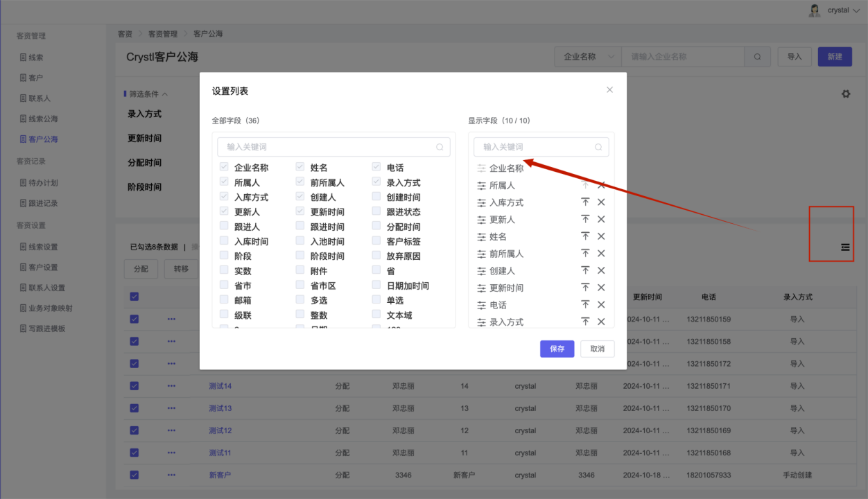This screenshot has width=868, height=499.
Task: Open more actions for 新客户 row
Action: click(171, 475)
